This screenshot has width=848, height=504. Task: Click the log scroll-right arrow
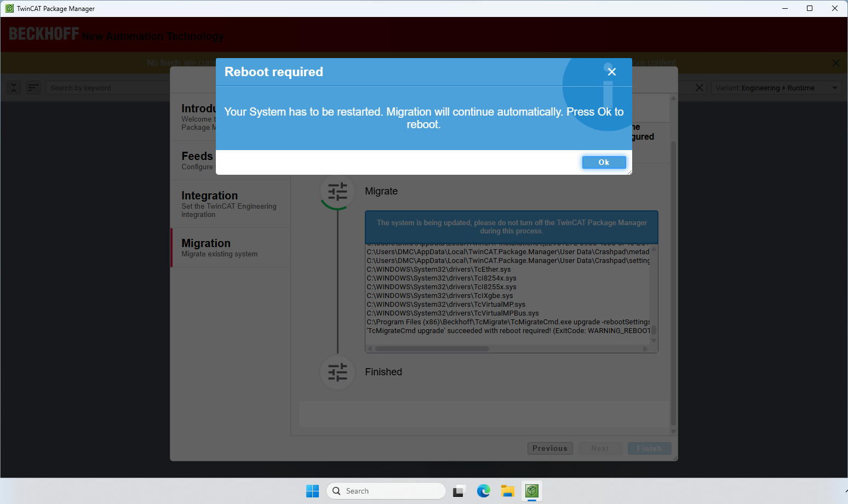tap(645, 348)
